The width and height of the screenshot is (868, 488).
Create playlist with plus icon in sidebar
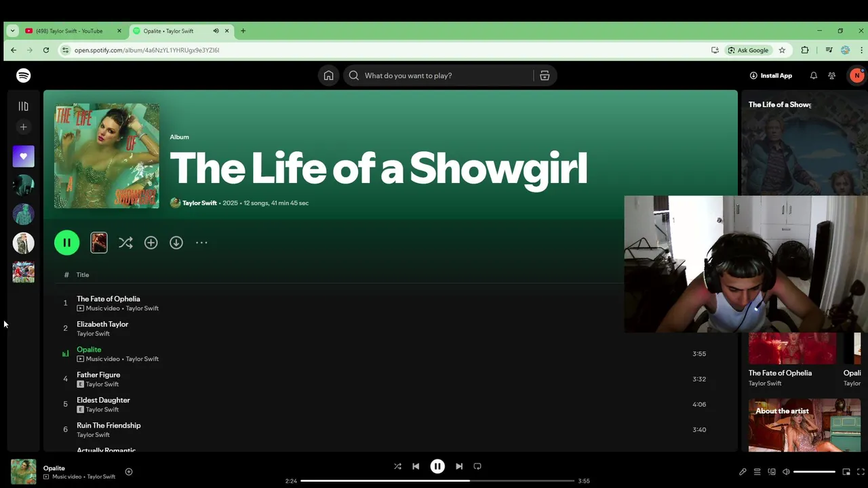(x=23, y=127)
